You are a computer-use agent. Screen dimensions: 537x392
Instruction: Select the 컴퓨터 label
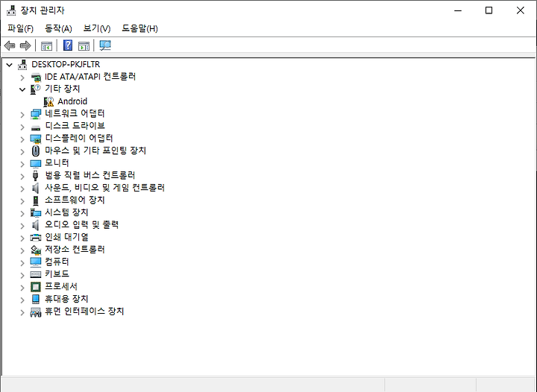(57, 262)
